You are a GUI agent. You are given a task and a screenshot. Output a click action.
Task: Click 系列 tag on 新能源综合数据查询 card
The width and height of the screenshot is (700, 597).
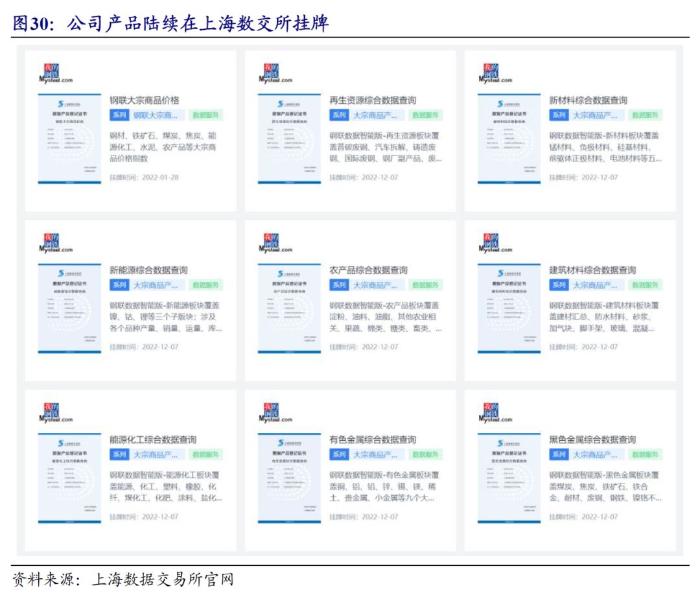[119, 285]
